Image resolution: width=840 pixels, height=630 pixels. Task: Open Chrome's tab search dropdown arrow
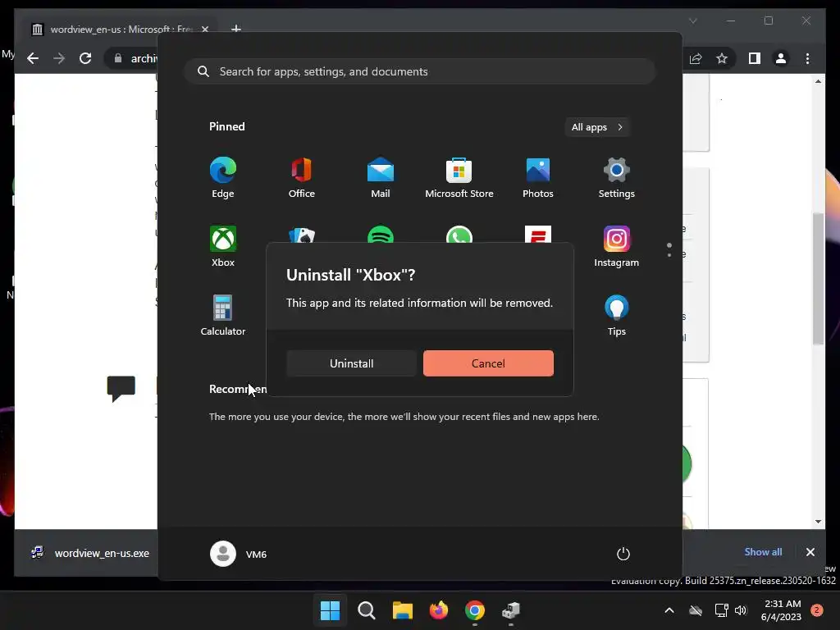692,21
